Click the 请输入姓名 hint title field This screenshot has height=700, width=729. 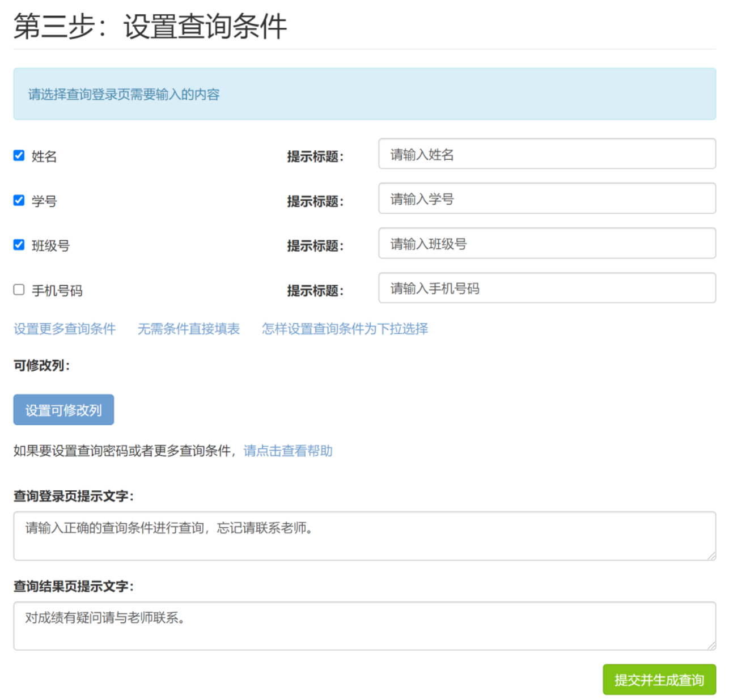(x=547, y=154)
